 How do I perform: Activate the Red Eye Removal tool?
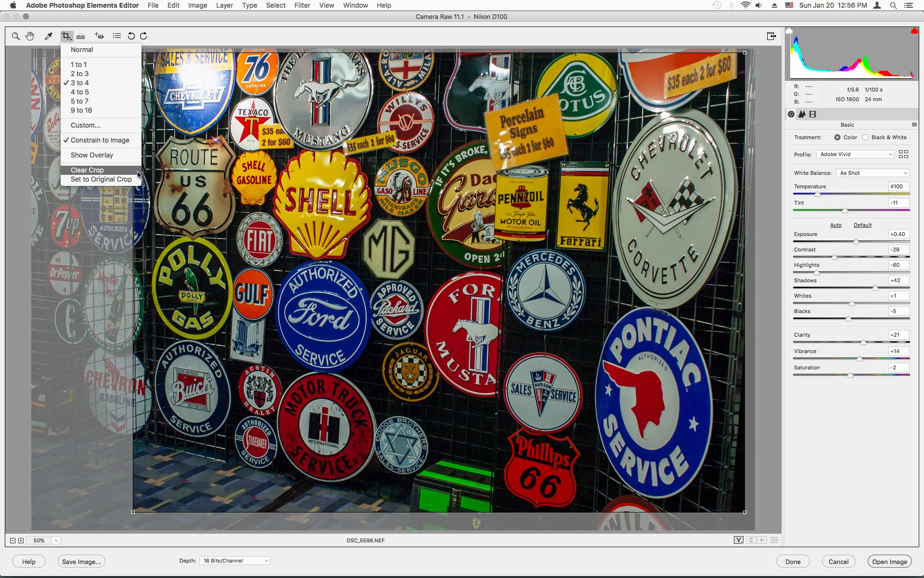pyautogui.click(x=99, y=36)
